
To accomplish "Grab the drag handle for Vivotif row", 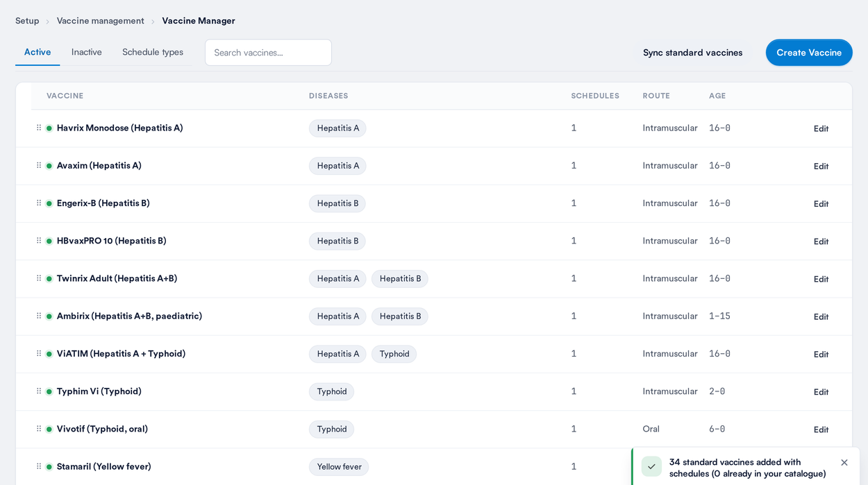I will pyautogui.click(x=39, y=428).
